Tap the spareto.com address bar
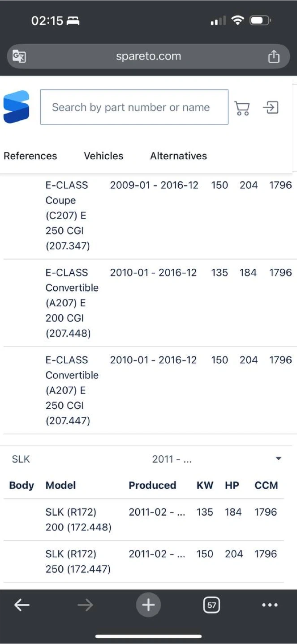The image size is (297, 644). 148,56
